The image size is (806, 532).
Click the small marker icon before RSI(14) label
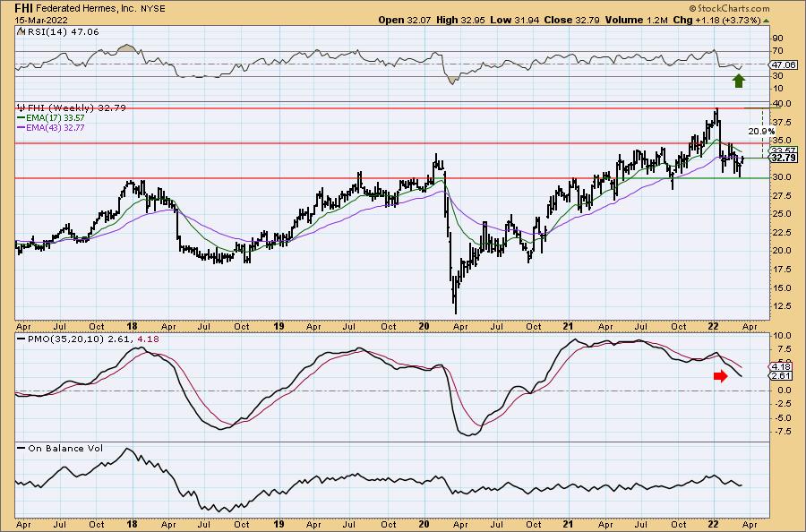point(21,31)
